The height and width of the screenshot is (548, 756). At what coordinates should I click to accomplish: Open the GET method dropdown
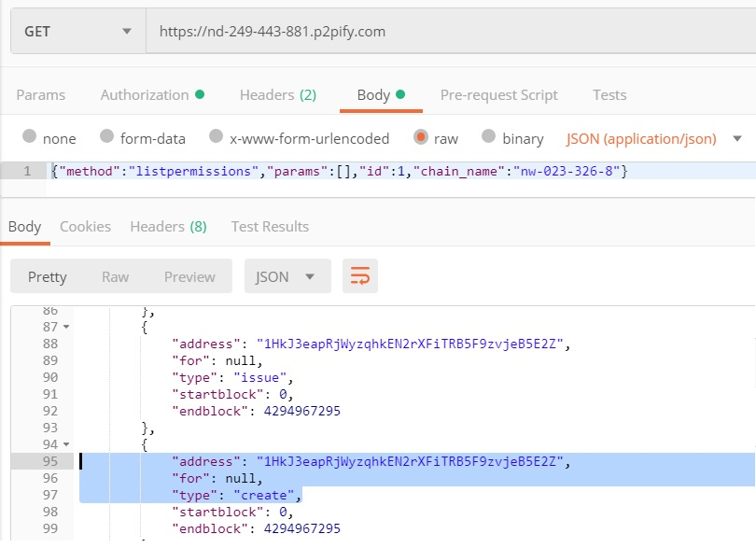(x=78, y=32)
